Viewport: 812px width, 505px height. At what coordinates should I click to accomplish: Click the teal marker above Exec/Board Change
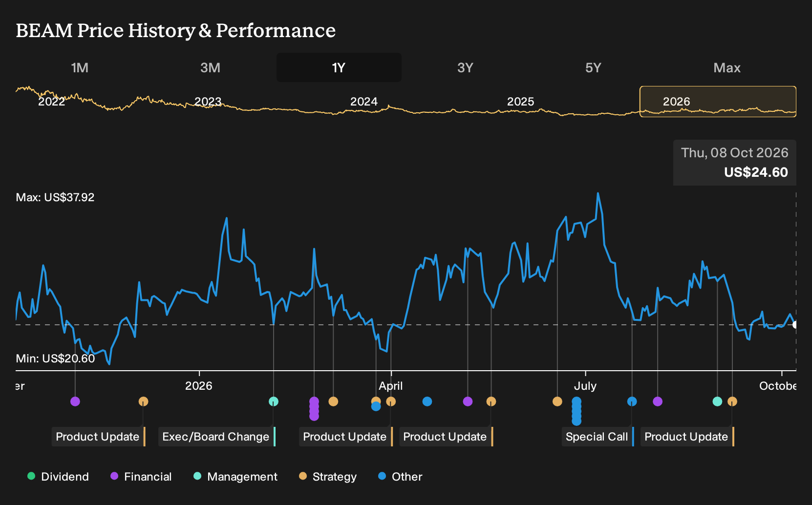[274, 401]
